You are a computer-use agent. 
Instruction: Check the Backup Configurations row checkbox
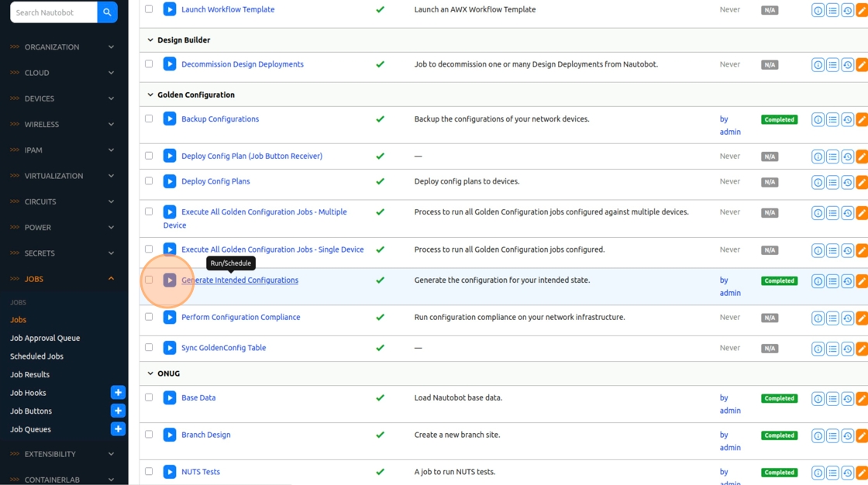(149, 119)
